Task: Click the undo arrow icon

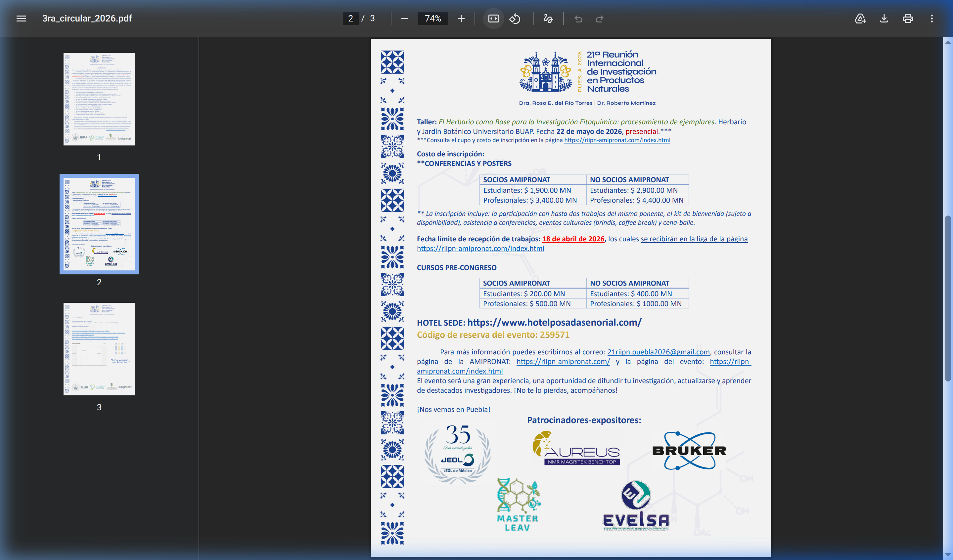Action: point(578,19)
